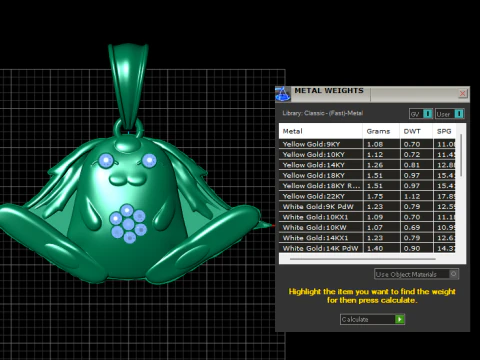Select the Yellow Gold:18KY row
Screen dimensions: 480x360
tap(367, 175)
